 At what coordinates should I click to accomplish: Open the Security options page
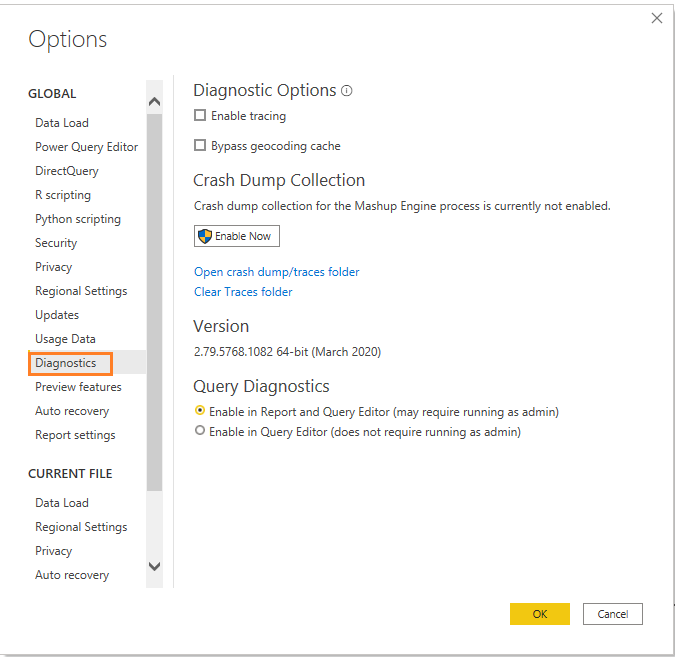coord(56,243)
